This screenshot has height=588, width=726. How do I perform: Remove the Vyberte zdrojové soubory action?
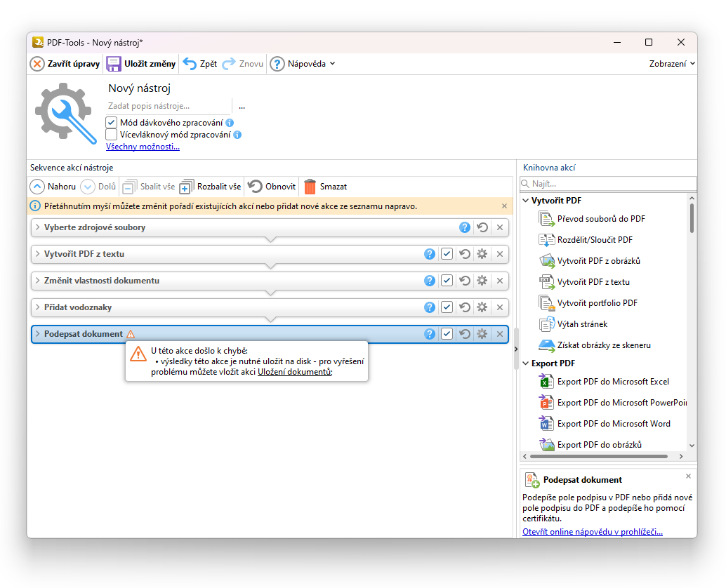(x=500, y=227)
